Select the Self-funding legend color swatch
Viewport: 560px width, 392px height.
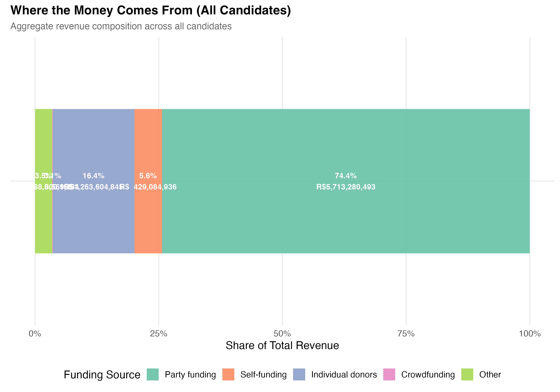tap(228, 374)
